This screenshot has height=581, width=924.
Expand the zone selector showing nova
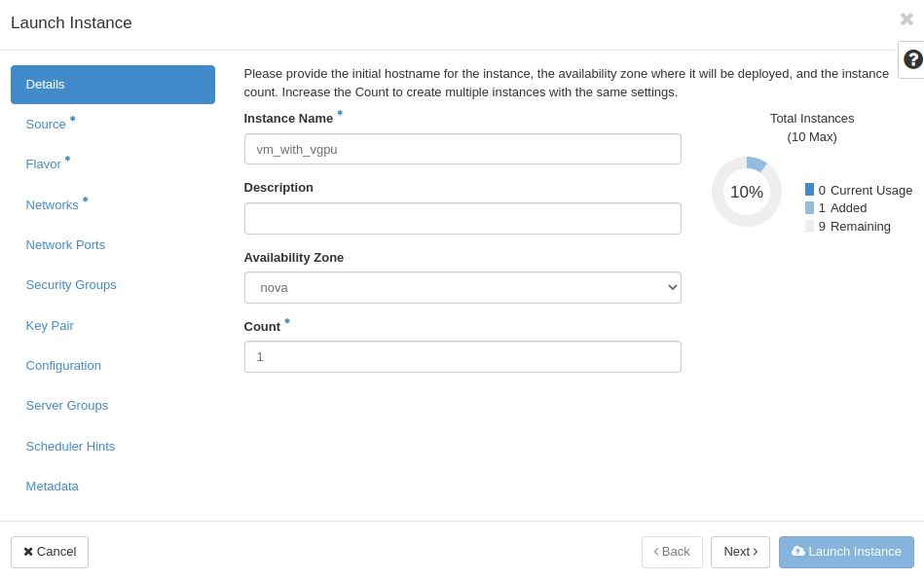tap(462, 287)
